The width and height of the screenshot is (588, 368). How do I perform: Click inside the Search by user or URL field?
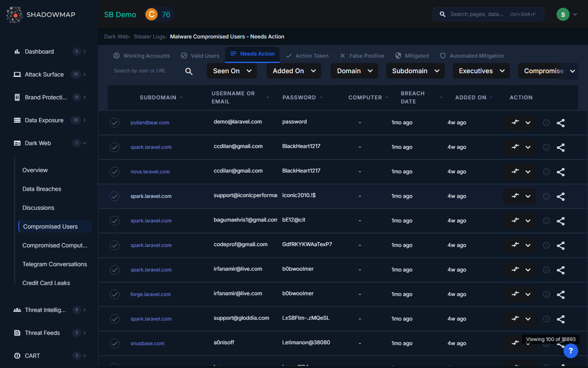(147, 71)
